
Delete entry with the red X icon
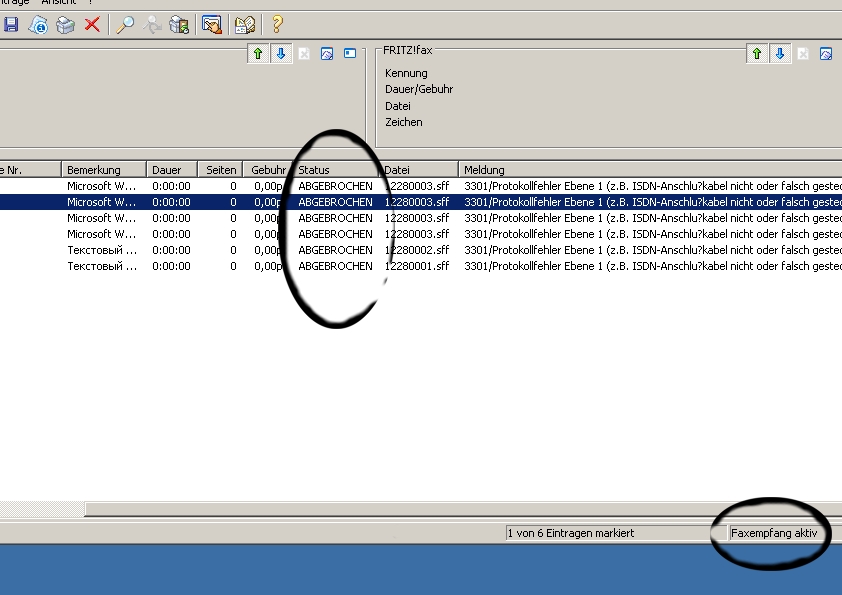pyautogui.click(x=92, y=24)
